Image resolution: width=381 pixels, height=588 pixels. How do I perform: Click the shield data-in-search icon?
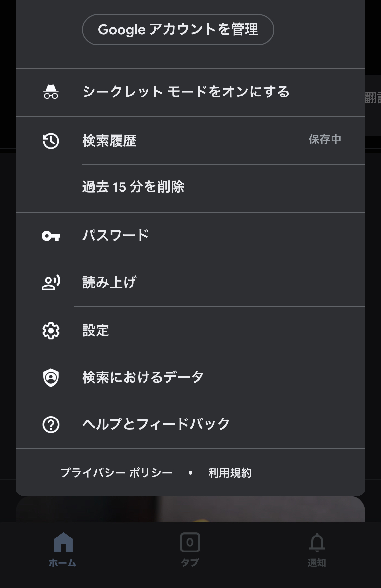(51, 377)
